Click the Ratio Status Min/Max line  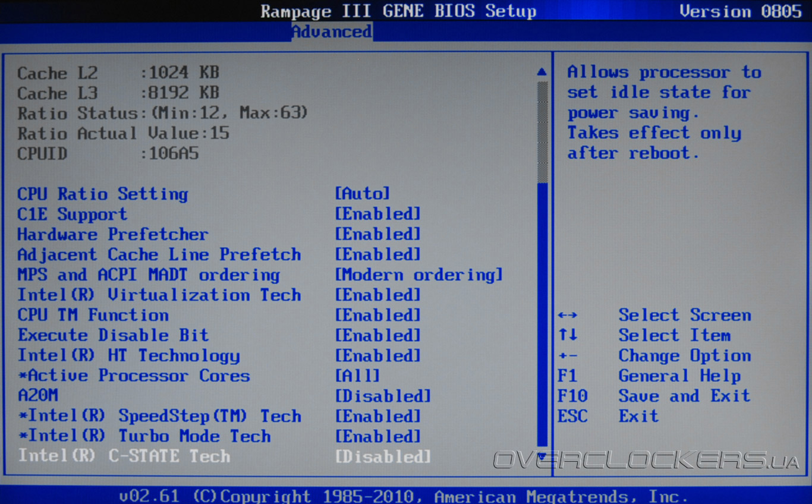click(162, 113)
